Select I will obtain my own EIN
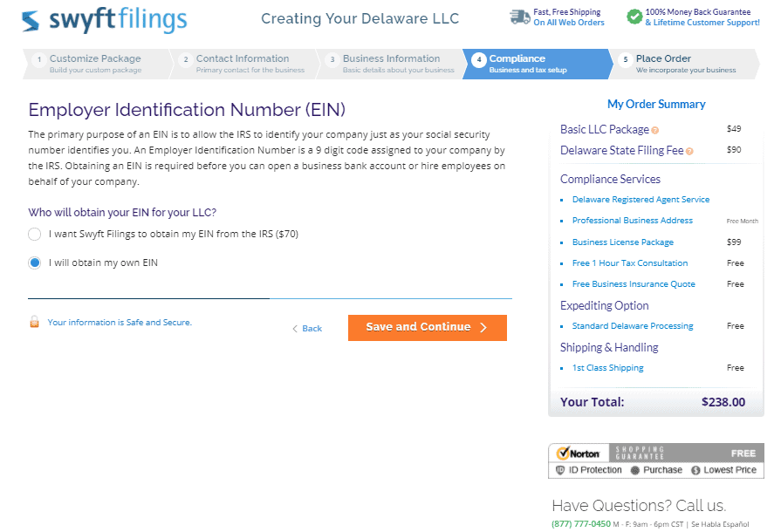781x532 pixels. tap(34, 263)
